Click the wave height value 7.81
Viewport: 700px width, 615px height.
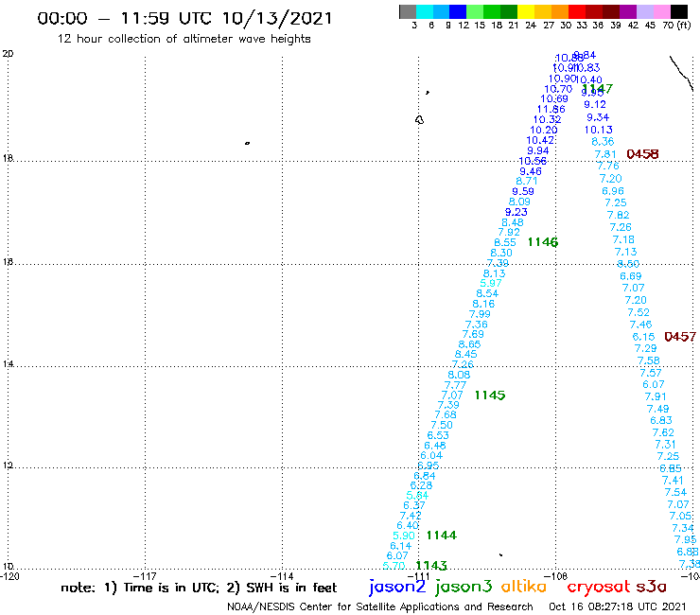(x=604, y=154)
